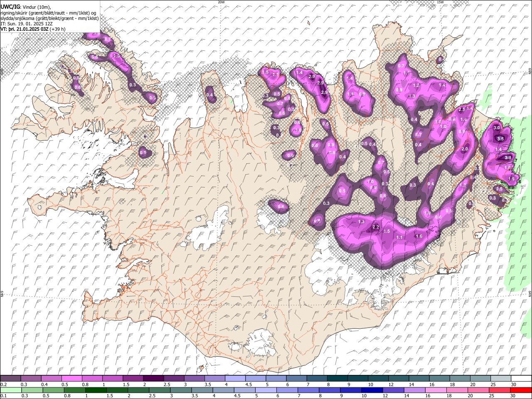
Task: Pick the darkest green swatch between 1 and 1.5
Action: (x=96, y=390)
